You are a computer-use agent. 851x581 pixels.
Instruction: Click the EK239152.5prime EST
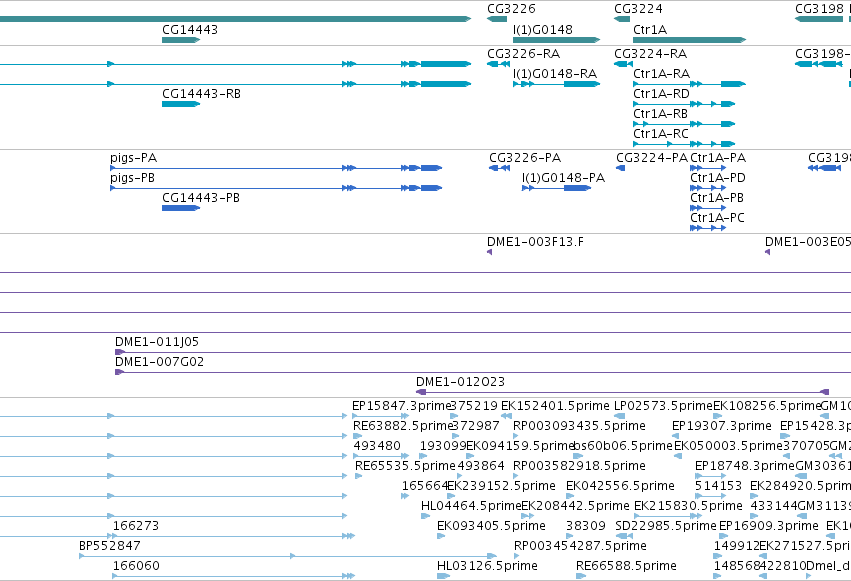tap(450, 496)
